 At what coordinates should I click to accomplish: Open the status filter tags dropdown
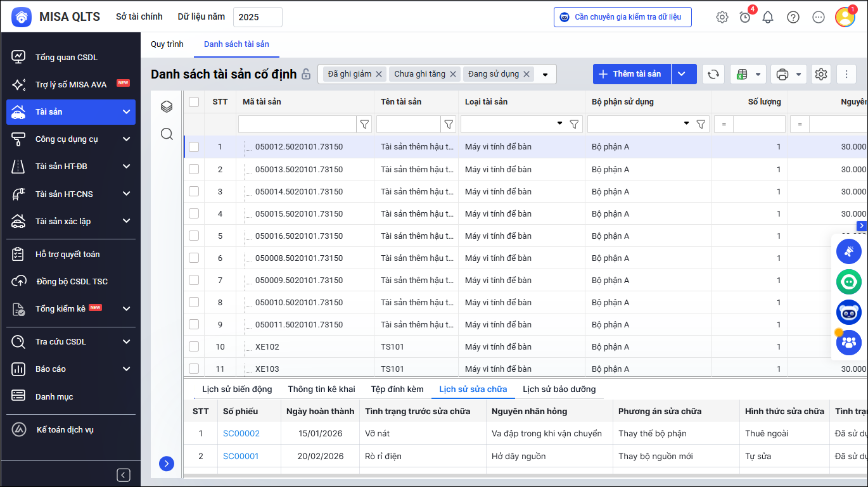click(545, 74)
